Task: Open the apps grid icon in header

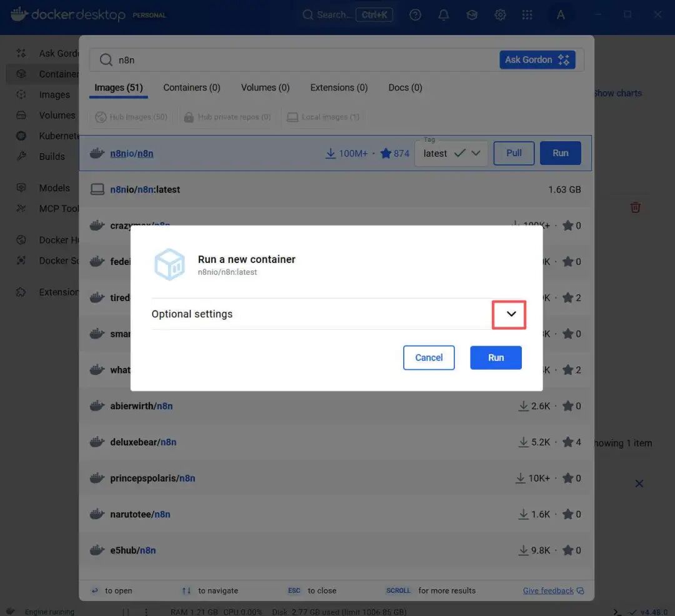Action: pyautogui.click(x=527, y=15)
